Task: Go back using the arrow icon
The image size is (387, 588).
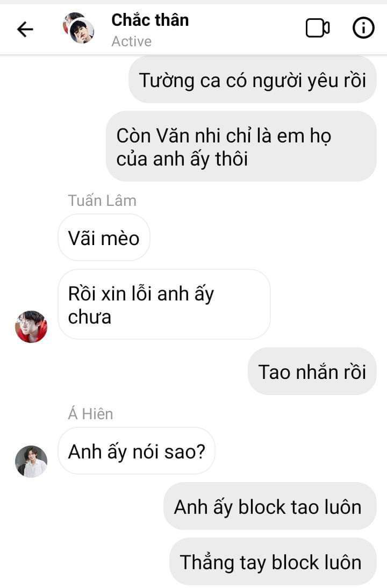Action: tap(25, 29)
